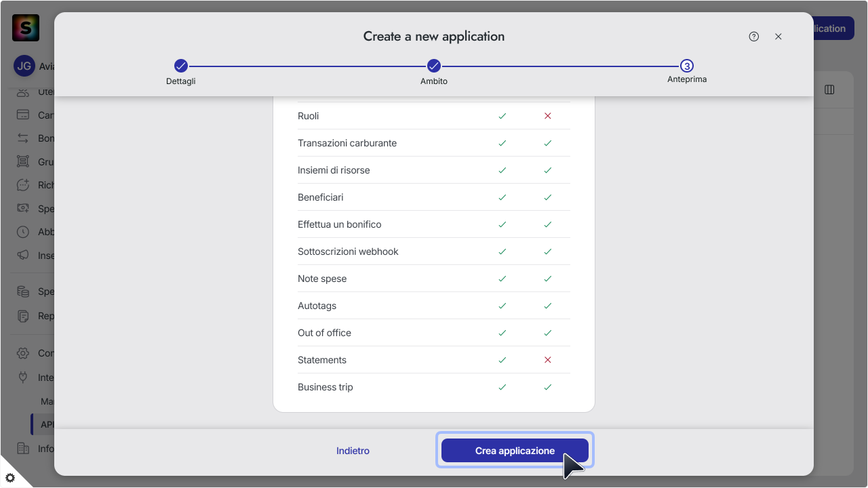This screenshot has height=488, width=868.
Task: Click the app logo in the top-left
Action: (26, 28)
